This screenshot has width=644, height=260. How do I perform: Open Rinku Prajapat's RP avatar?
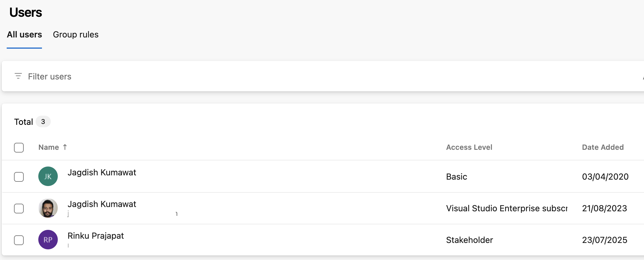pos(48,240)
